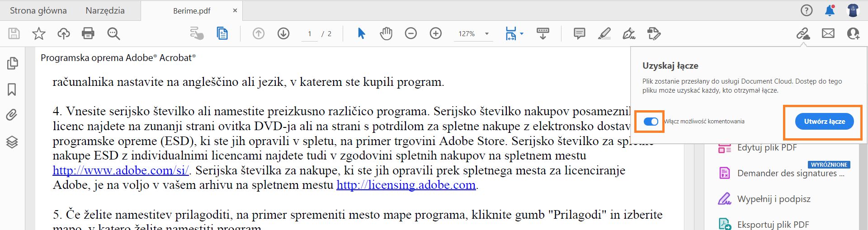Add a comment note
868x230 pixels.
click(x=580, y=33)
